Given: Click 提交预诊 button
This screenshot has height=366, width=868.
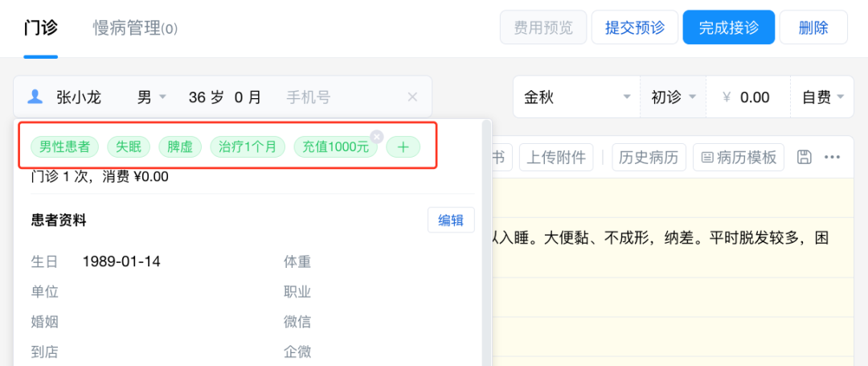Looking at the screenshot, I should point(634,27).
